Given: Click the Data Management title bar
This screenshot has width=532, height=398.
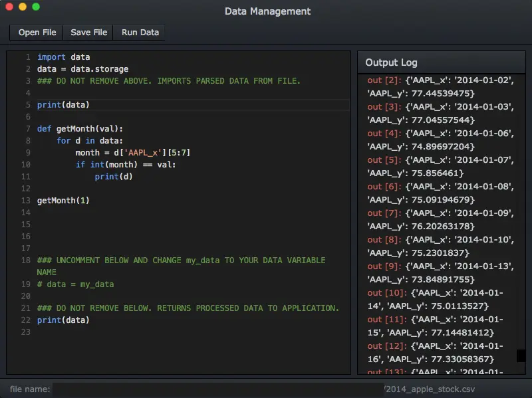Looking at the screenshot, I should (267, 11).
